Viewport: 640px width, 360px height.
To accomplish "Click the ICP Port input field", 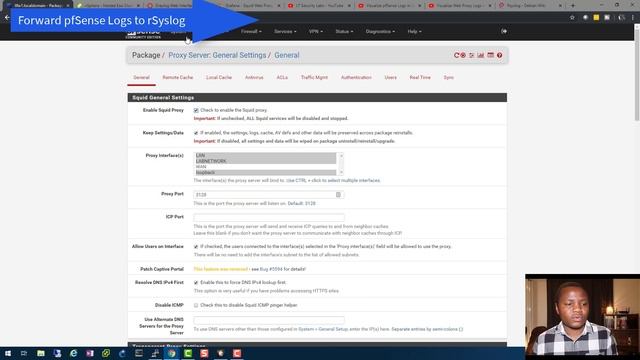I will 269,218.
